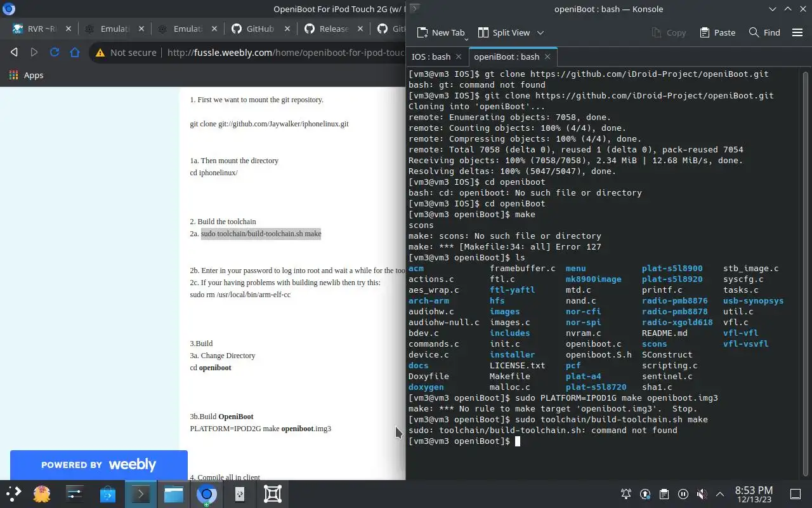The height and width of the screenshot is (508, 812).
Task: Click 'git clone git://github.com/Jaywalker/iphonelinux.git' text
Action: (269, 124)
